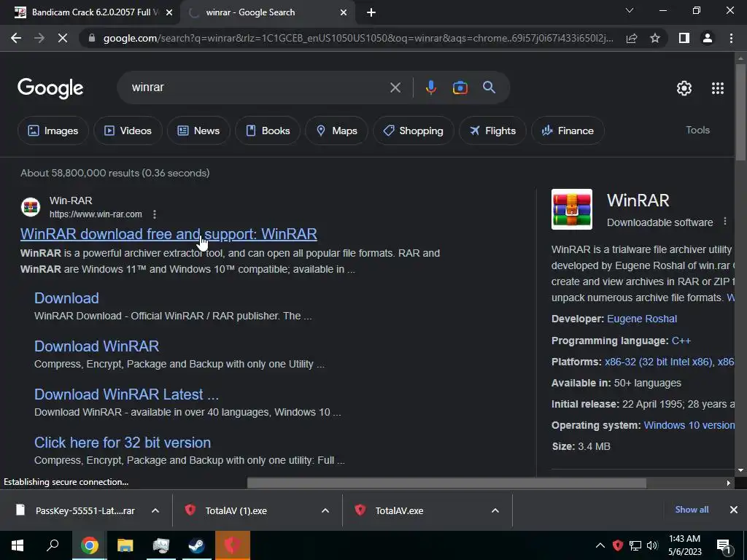Filter results by Shopping
This screenshot has width=747, height=560.
point(413,131)
